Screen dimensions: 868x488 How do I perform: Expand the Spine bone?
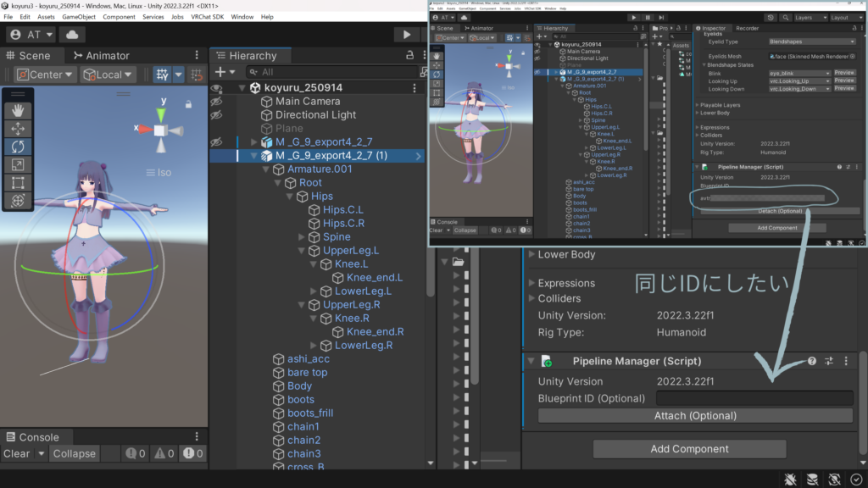pyautogui.click(x=302, y=237)
